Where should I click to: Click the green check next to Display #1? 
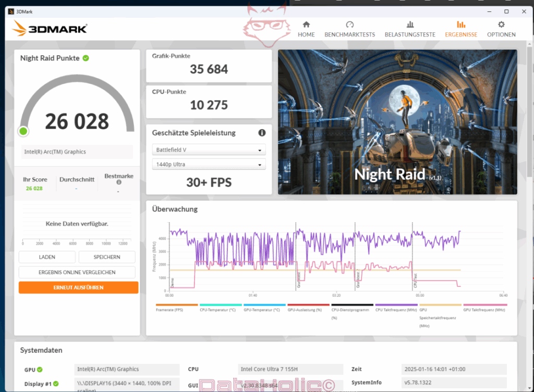56,384
